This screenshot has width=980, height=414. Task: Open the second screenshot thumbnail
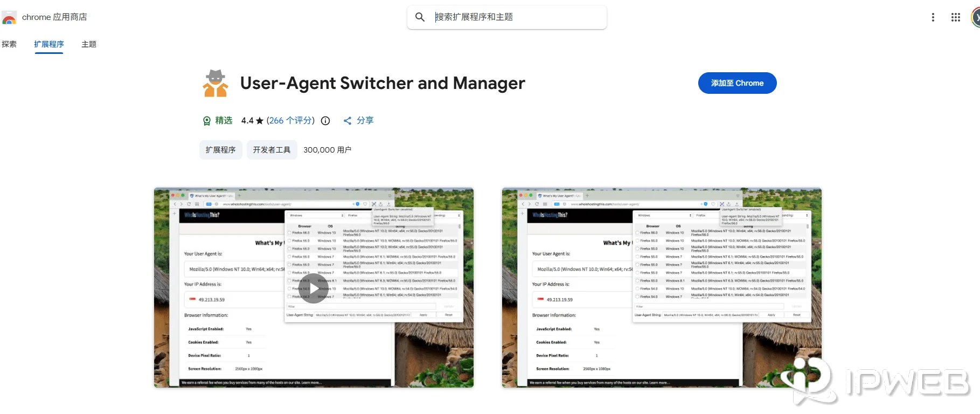point(662,287)
